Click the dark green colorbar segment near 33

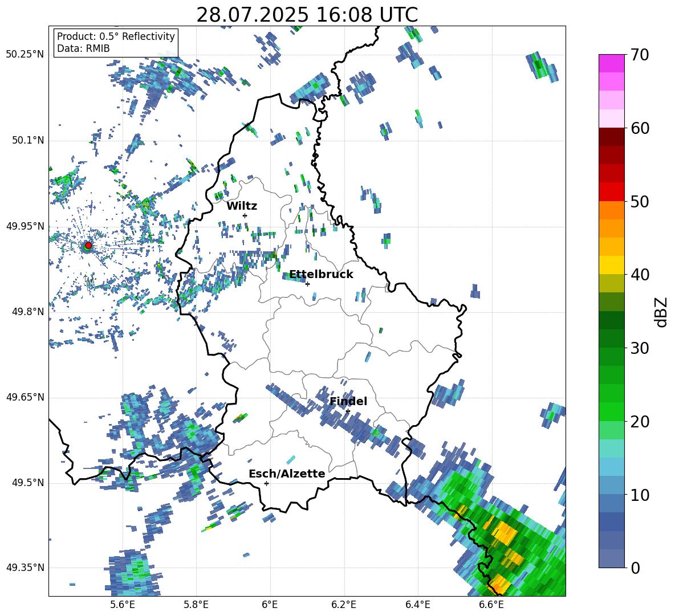[612, 320]
